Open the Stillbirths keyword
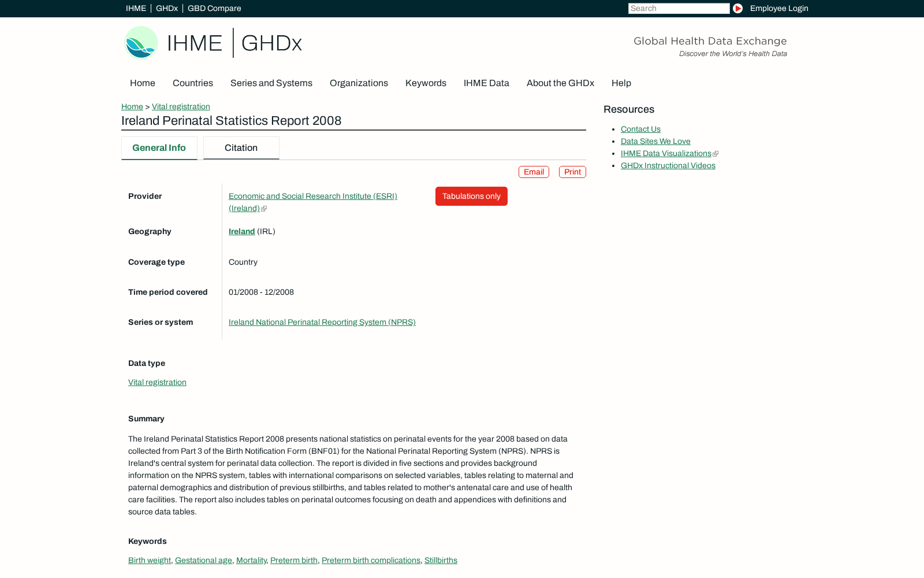Viewport: 924px width, 578px height. [x=441, y=560]
